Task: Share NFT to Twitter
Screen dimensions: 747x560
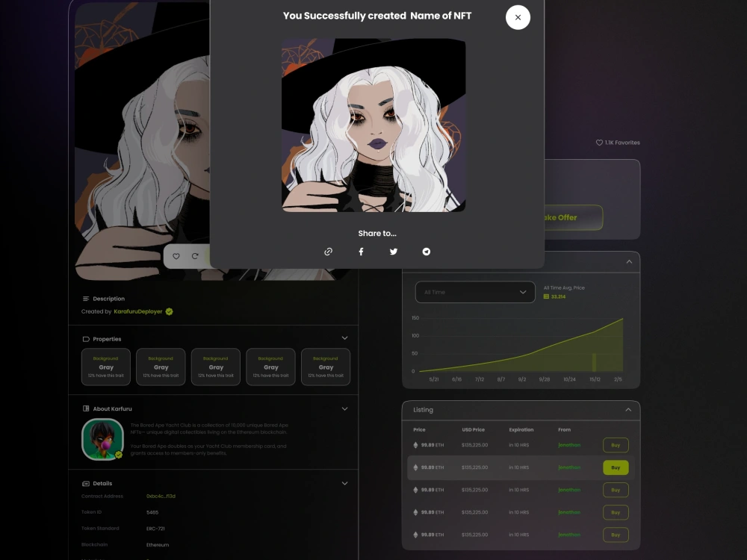Action: pos(394,252)
